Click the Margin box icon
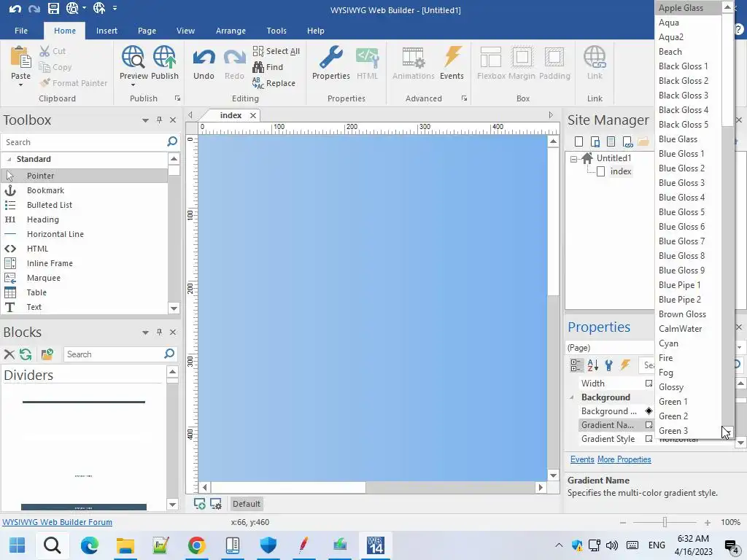Screen dimensions: 747x560 pos(522,57)
